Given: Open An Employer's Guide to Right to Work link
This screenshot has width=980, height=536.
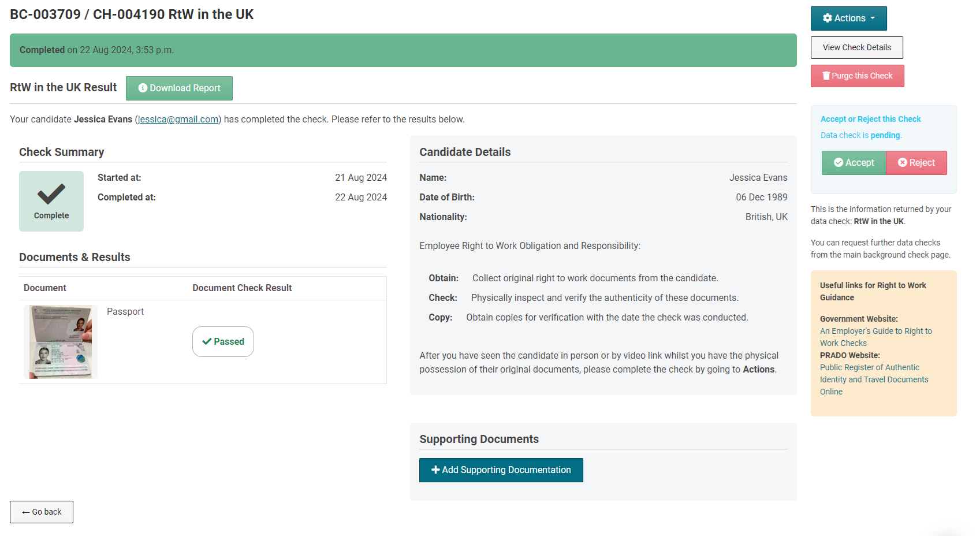Looking at the screenshot, I should point(875,331).
